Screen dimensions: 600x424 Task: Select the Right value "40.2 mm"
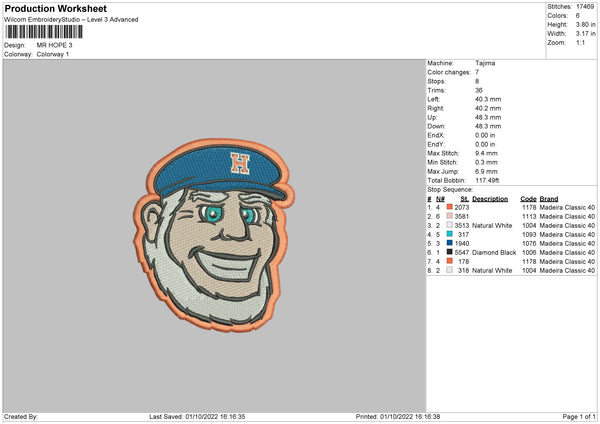click(488, 108)
